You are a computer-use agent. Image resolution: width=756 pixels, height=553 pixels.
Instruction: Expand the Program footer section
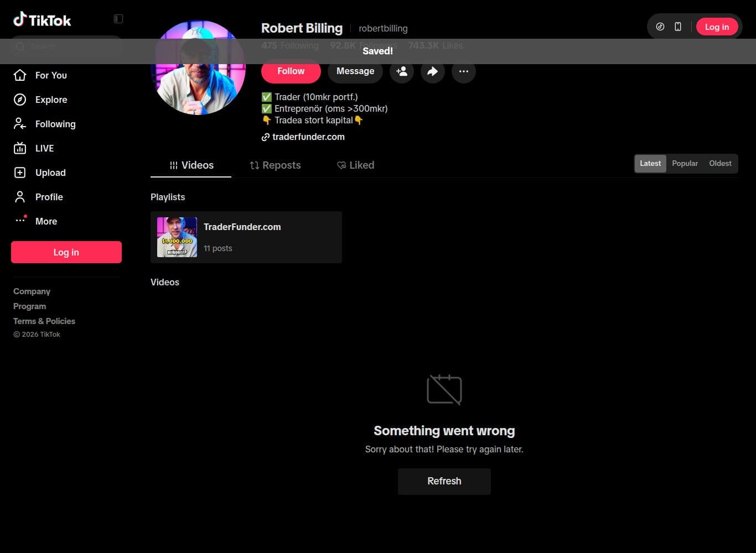tap(30, 306)
